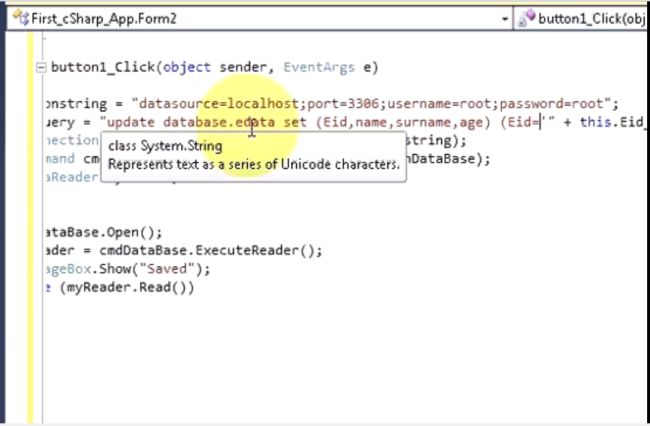Click 'port=3306' in connection string
The image size is (650, 426).
(343, 104)
